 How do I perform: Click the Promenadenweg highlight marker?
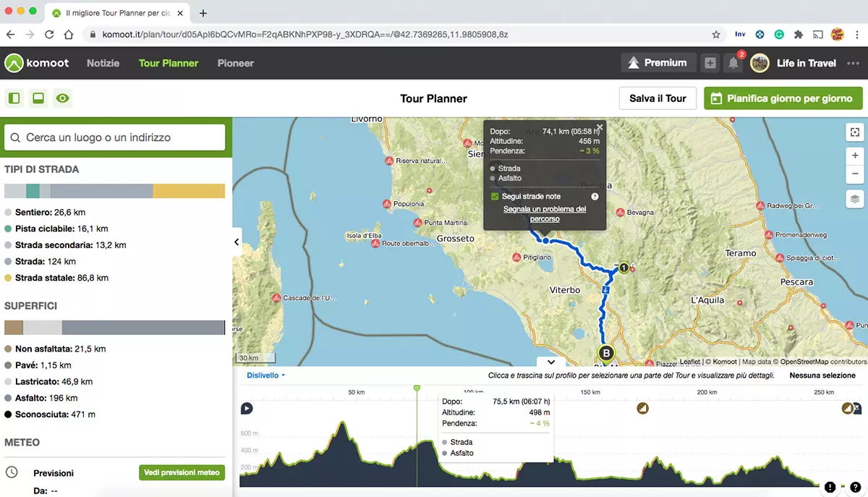tap(767, 235)
